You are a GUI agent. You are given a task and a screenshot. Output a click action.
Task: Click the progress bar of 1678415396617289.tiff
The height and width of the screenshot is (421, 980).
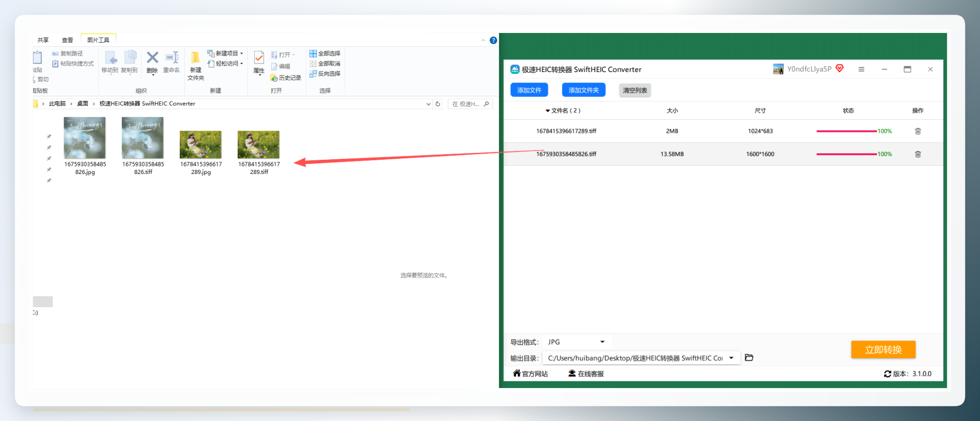click(847, 131)
